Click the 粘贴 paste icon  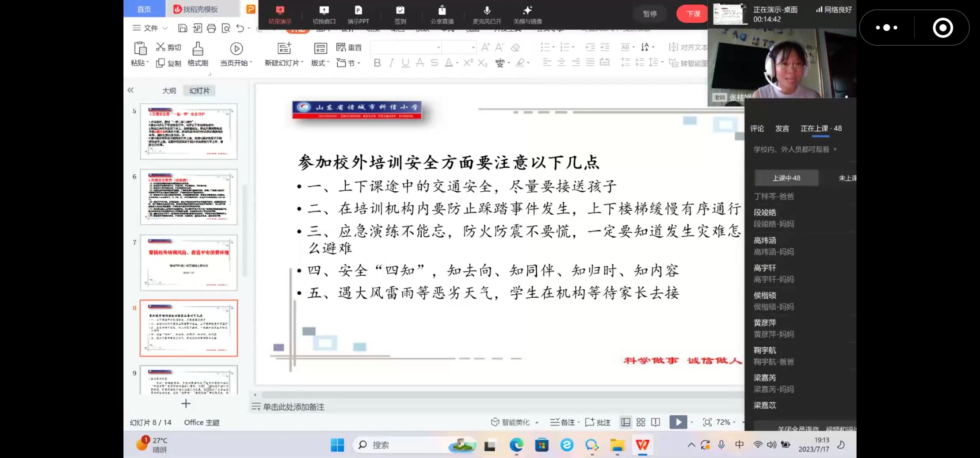coord(140,48)
